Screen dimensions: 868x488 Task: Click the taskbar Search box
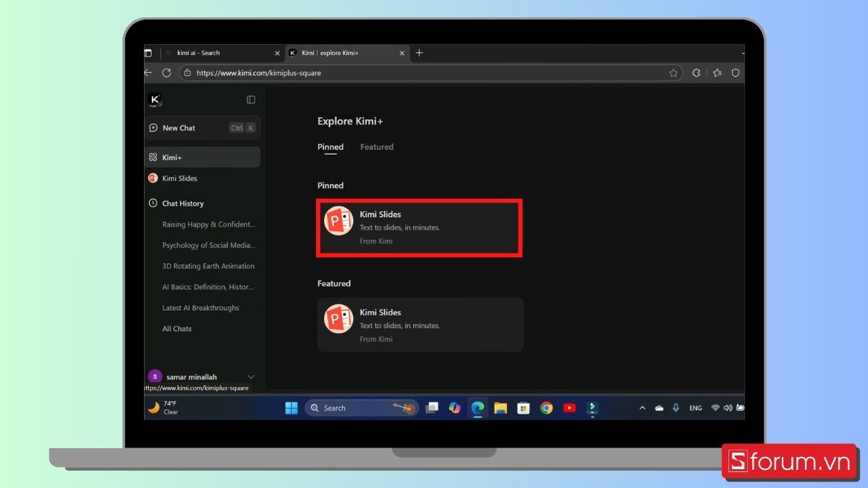click(362, 408)
